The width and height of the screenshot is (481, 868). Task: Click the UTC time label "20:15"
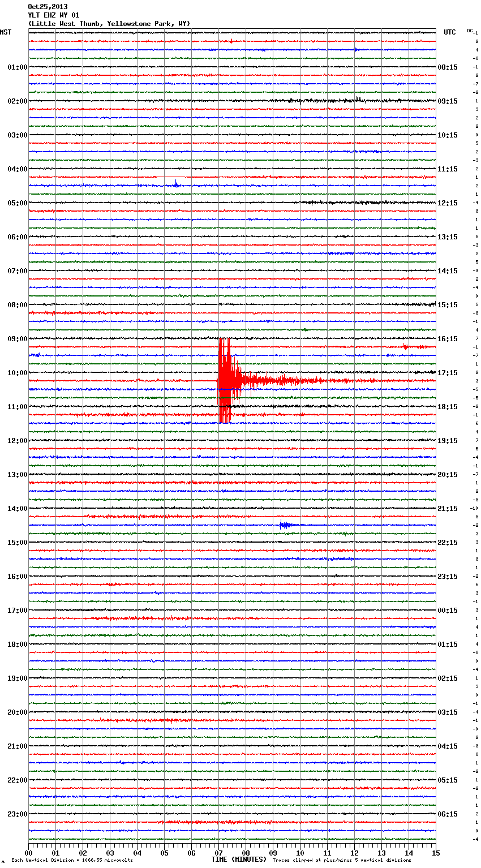448,475
